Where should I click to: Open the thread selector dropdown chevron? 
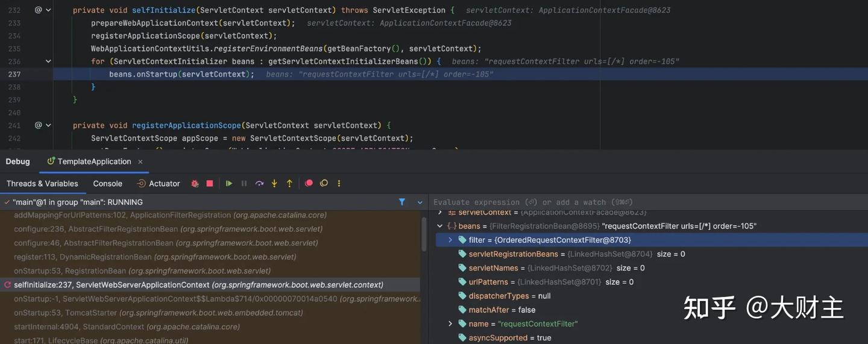click(x=420, y=202)
